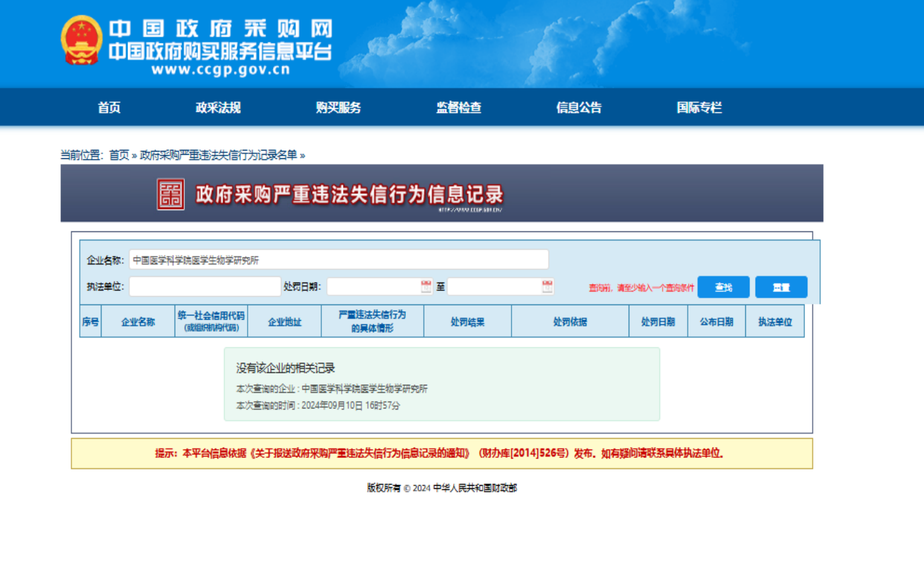Open the 监督检查 menu item
924x583 pixels.
[x=459, y=108]
